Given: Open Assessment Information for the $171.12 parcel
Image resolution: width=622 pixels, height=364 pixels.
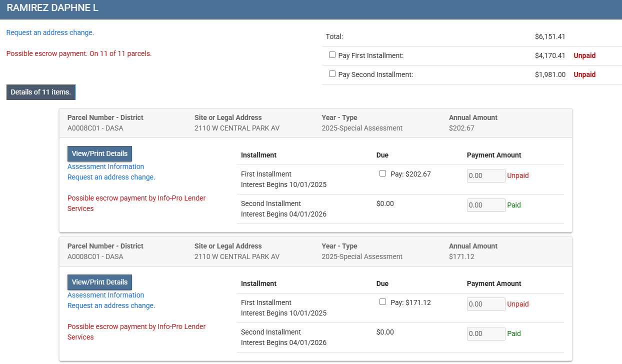Looking at the screenshot, I should pyautogui.click(x=105, y=295).
